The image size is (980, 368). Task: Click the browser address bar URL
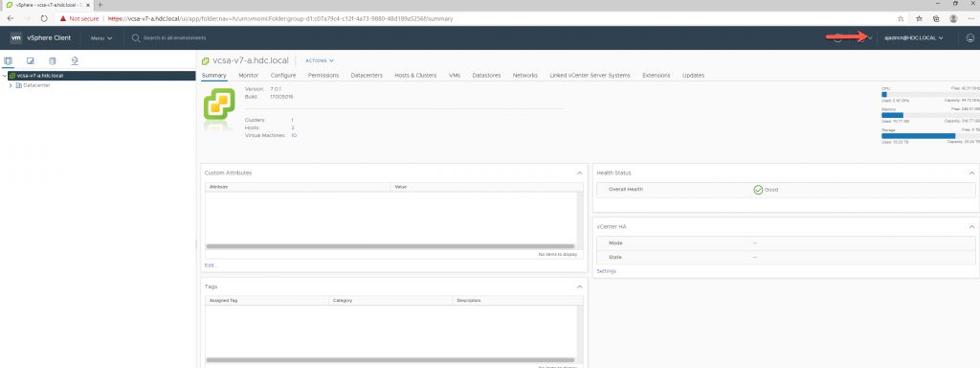point(280,19)
